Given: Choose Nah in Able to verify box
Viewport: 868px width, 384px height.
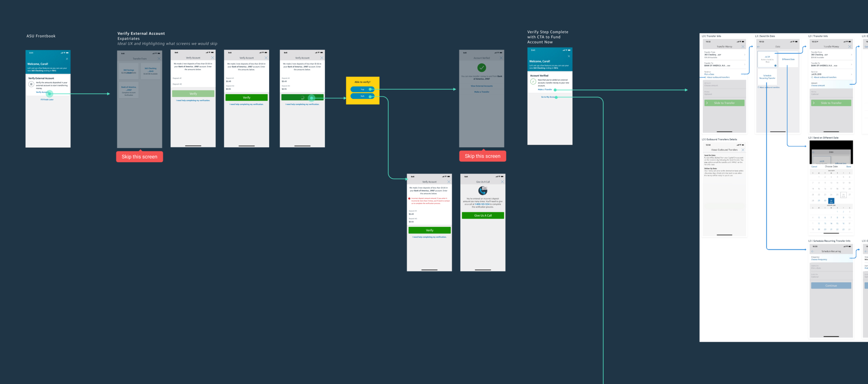Looking at the screenshot, I should [362, 96].
